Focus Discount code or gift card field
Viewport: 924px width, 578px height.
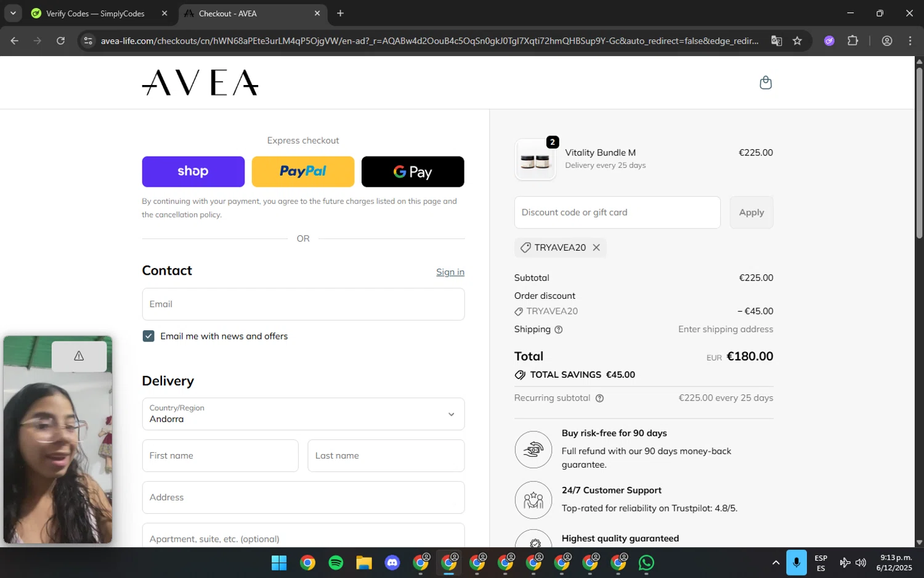617,213
